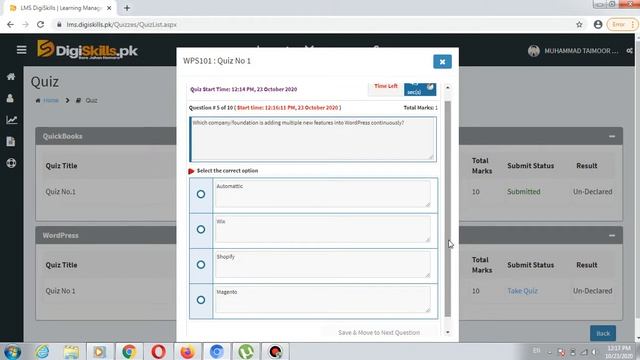Go forward with the browser forward arrow
The width and height of the screenshot is (640, 360).
pos(25,24)
